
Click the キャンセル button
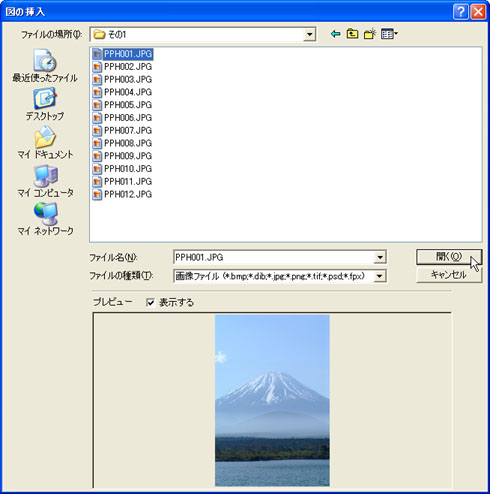click(x=449, y=275)
